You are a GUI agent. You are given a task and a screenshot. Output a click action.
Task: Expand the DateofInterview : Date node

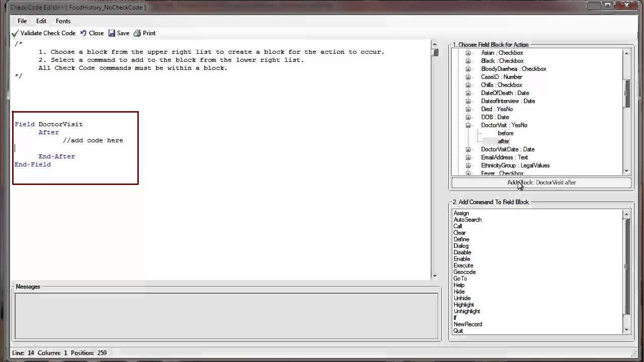[468, 101]
